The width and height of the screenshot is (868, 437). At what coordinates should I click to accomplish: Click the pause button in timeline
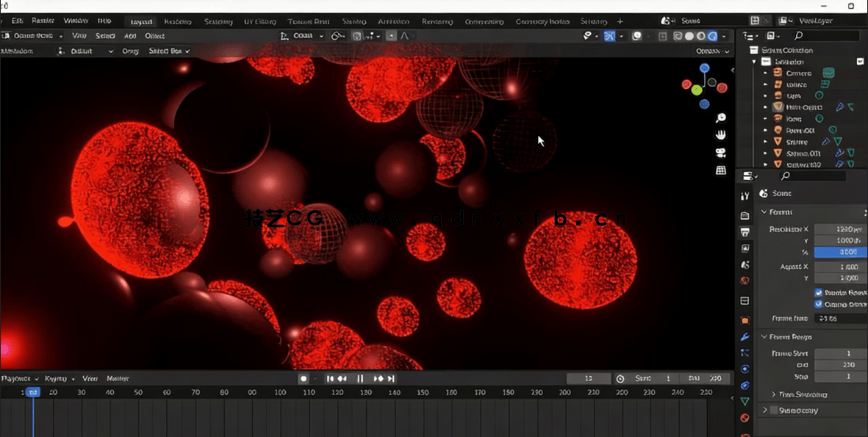tap(360, 378)
